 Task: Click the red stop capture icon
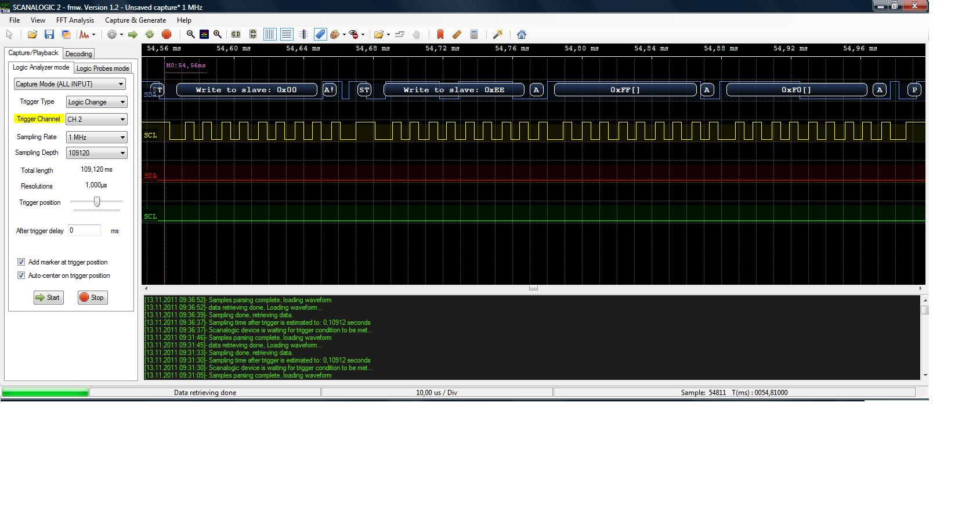coord(167,35)
